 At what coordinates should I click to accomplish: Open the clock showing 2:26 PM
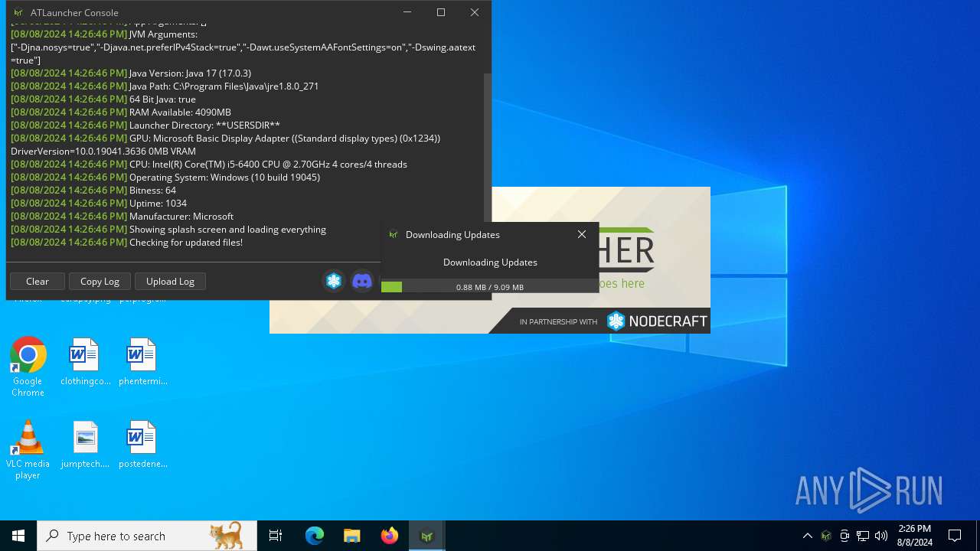pyautogui.click(x=914, y=536)
